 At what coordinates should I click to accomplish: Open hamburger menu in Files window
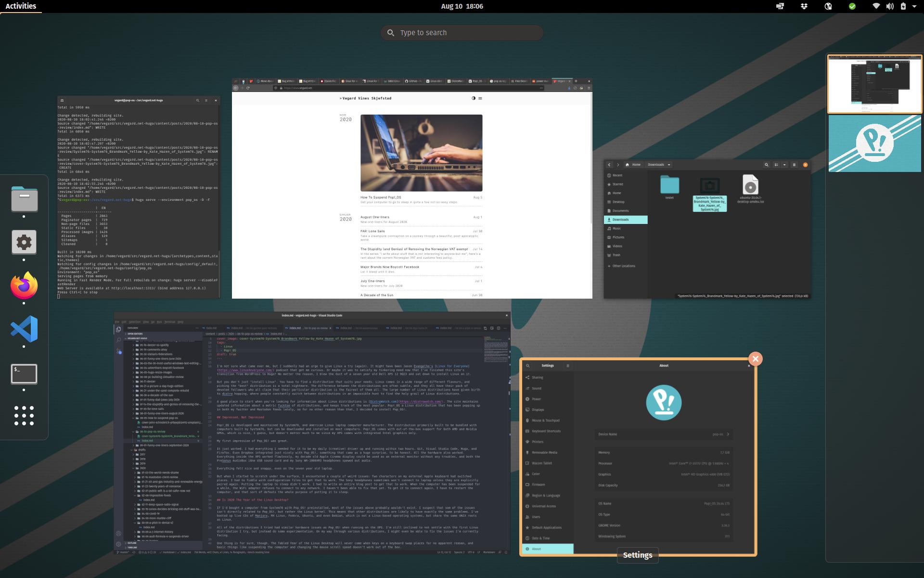(794, 165)
